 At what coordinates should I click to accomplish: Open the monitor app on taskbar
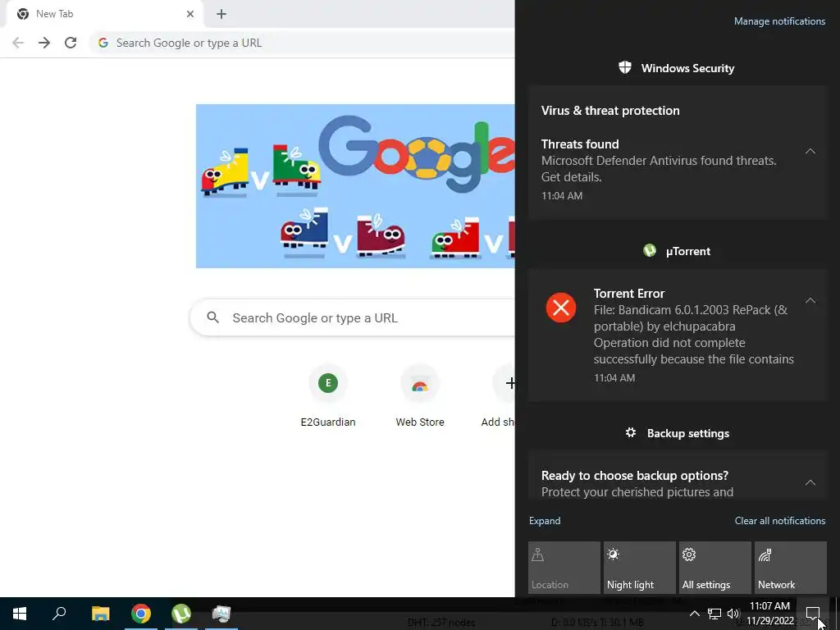(221, 614)
